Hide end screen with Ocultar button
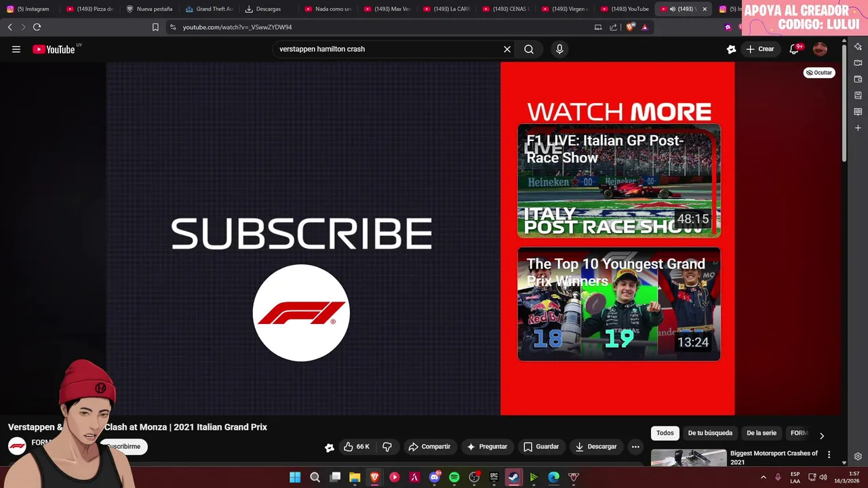This screenshot has width=868, height=488. (x=819, y=73)
